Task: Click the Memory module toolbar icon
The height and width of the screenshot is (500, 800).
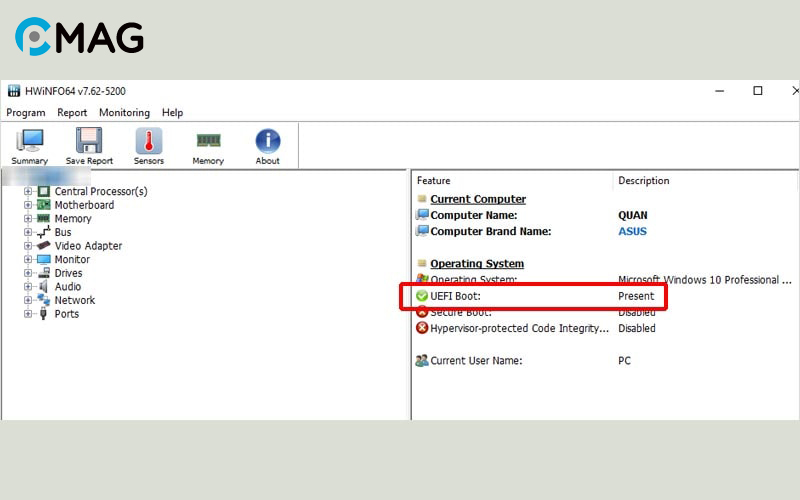Action: coord(208,141)
